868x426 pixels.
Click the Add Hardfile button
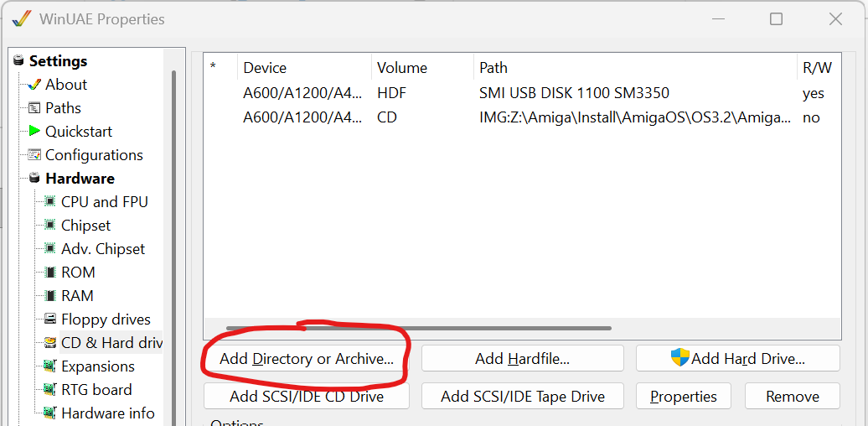click(522, 359)
